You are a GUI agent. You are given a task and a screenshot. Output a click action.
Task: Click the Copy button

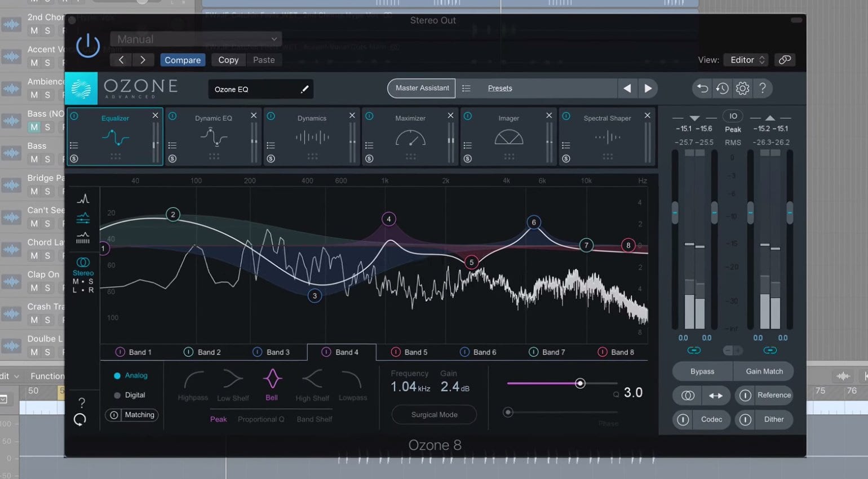228,60
